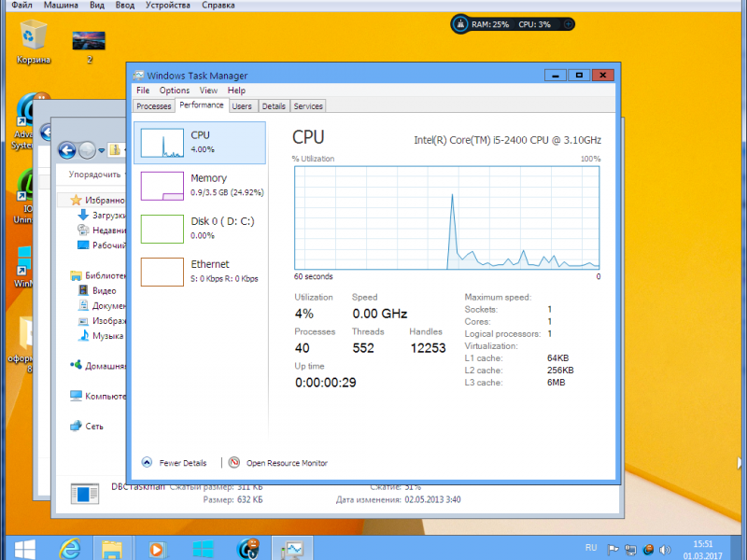Open the File menu in Task Manager
This screenshot has width=747, height=560.
pos(143,91)
